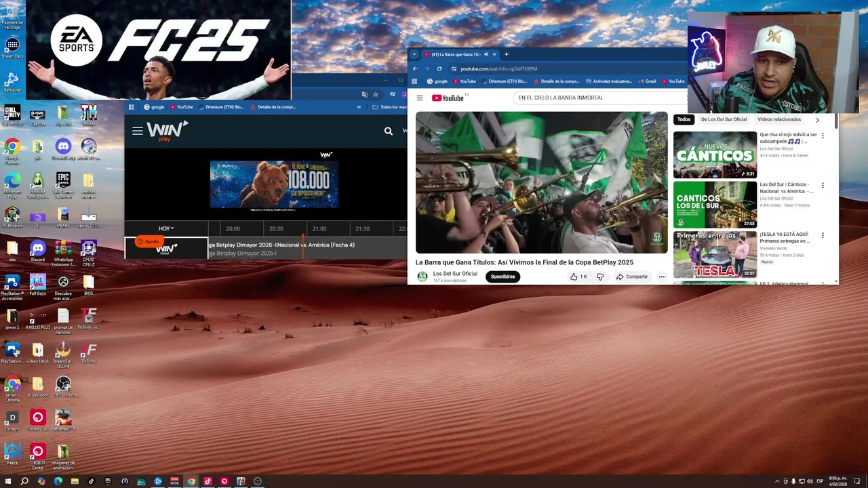Open options for 'Que risa el rojo' video

tap(823, 136)
